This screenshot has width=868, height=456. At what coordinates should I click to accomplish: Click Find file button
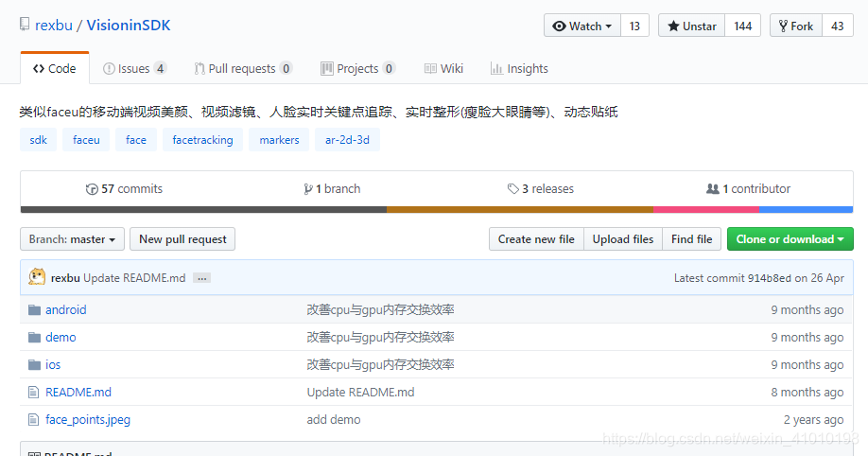pos(691,239)
